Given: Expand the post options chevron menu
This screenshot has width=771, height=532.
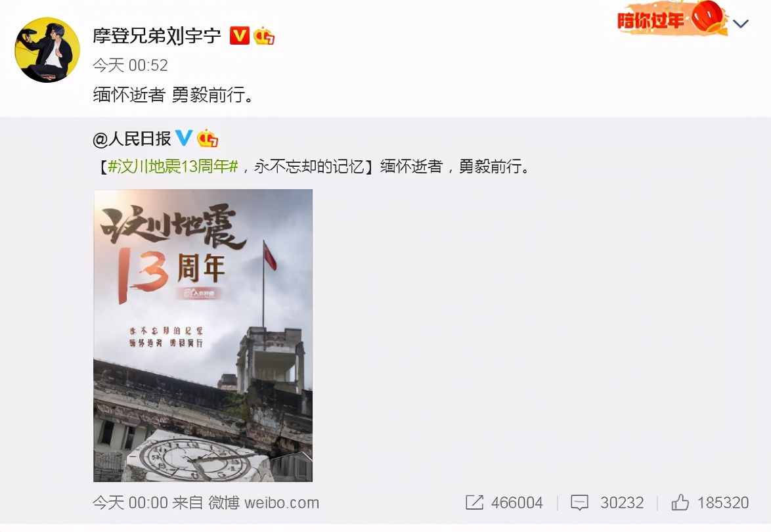Looking at the screenshot, I should tap(741, 23).
